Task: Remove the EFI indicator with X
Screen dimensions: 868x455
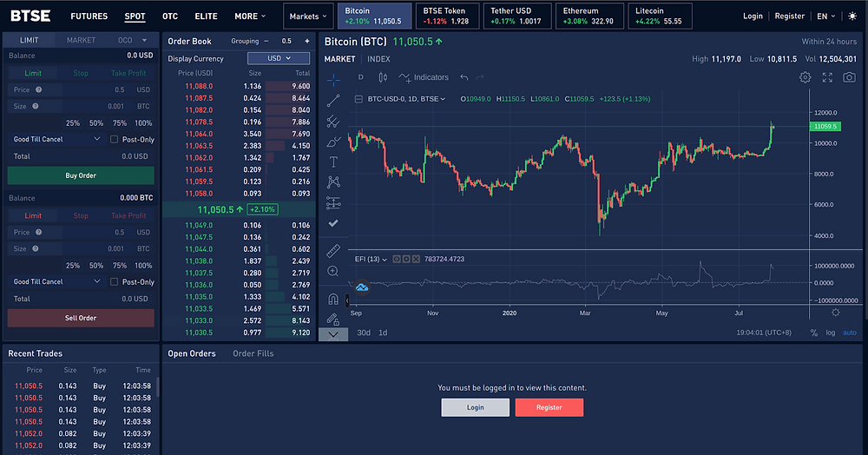Action: (x=416, y=259)
